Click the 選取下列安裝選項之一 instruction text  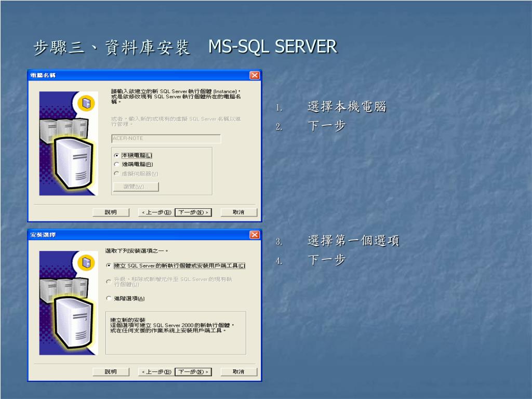[137, 251]
